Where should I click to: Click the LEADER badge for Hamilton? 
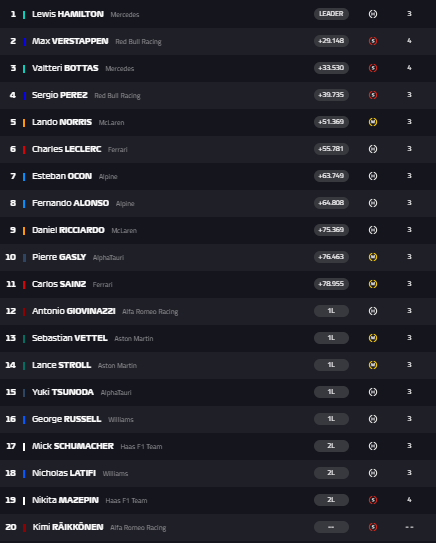[x=331, y=14]
